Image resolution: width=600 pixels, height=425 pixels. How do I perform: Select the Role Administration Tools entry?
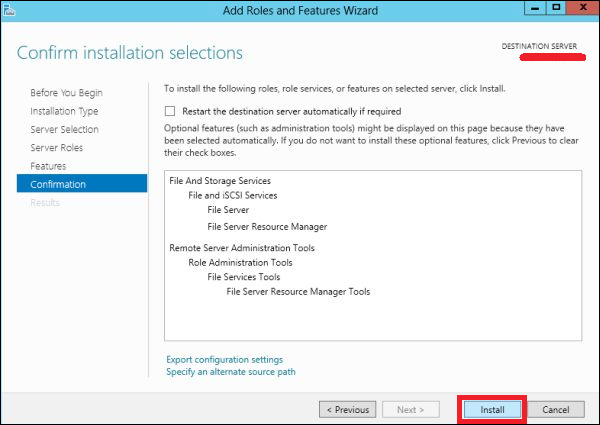pos(240,263)
